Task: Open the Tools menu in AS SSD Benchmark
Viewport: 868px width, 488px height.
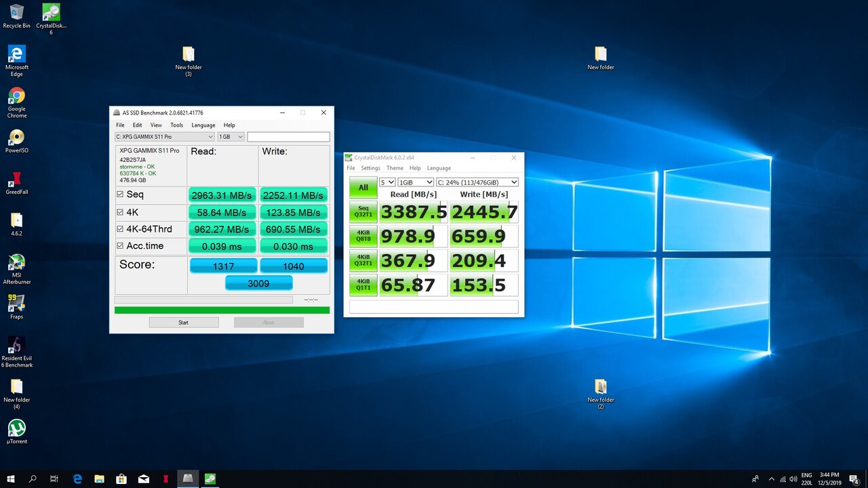Action: coord(176,125)
